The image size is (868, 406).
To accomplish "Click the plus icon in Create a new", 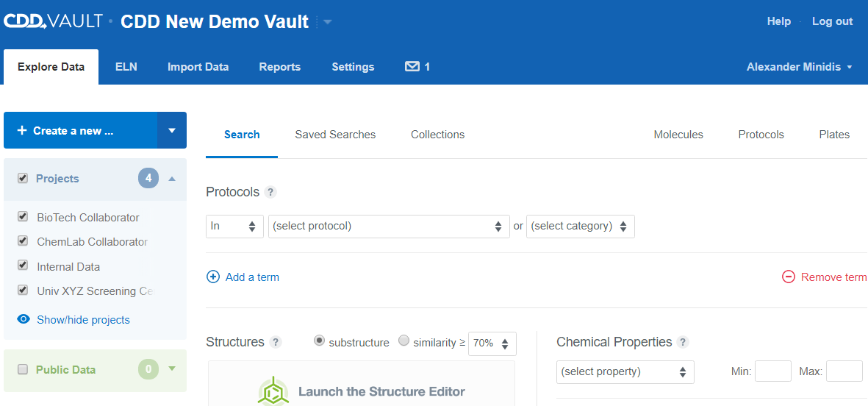I will (21, 131).
